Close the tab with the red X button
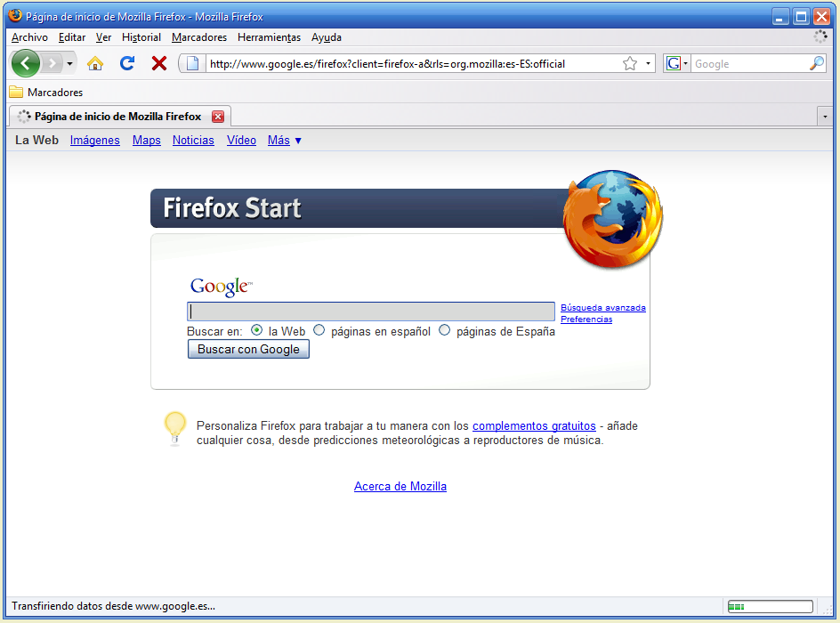This screenshot has height=623, width=840. pyautogui.click(x=218, y=117)
